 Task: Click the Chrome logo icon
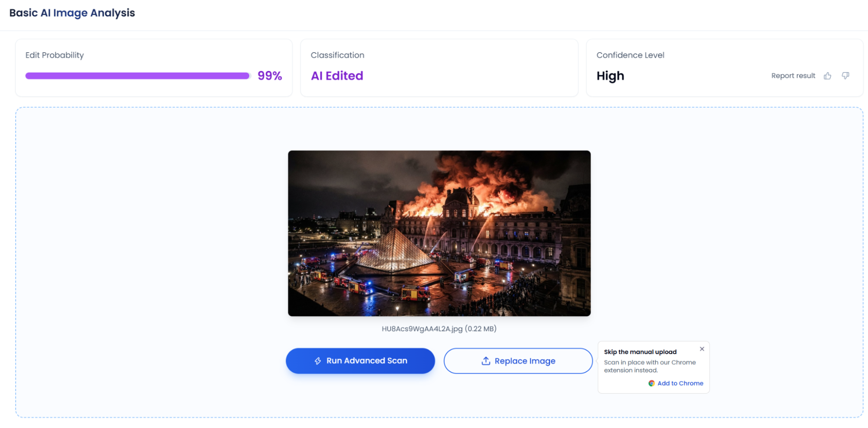651,383
